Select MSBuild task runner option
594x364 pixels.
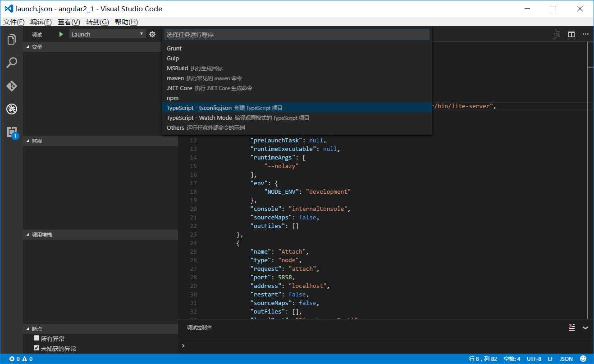tap(297, 68)
